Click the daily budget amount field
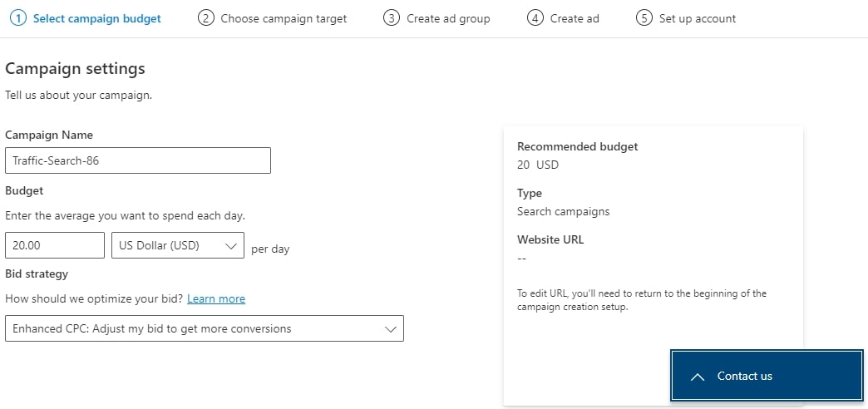Image resolution: width=868 pixels, height=409 pixels. (x=55, y=245)
